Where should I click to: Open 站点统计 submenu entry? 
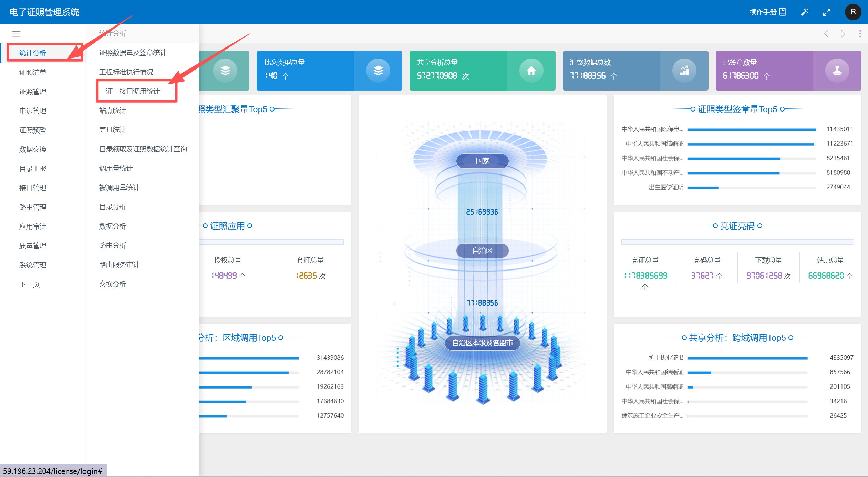(x=113, y=110)
